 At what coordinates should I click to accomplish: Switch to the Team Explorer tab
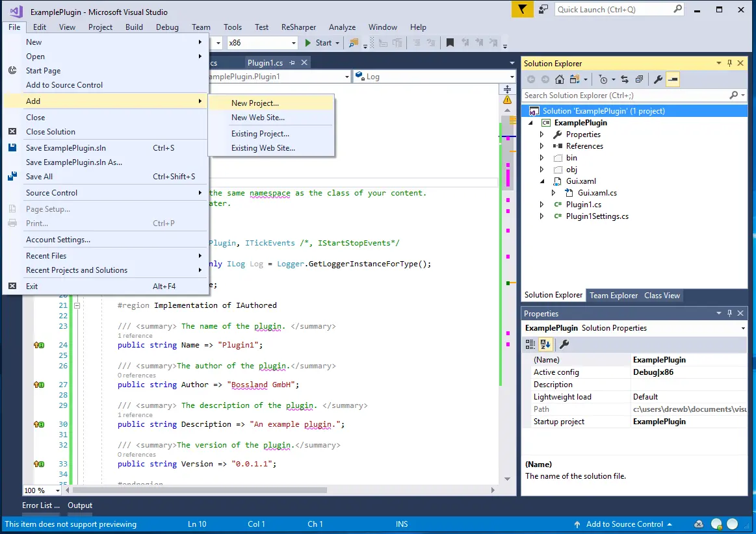[613, 296]
